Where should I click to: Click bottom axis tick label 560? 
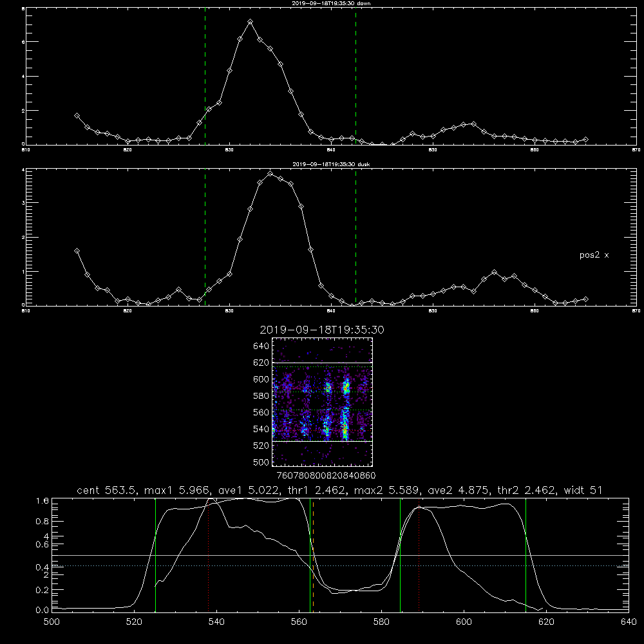[x=299, y=622]
